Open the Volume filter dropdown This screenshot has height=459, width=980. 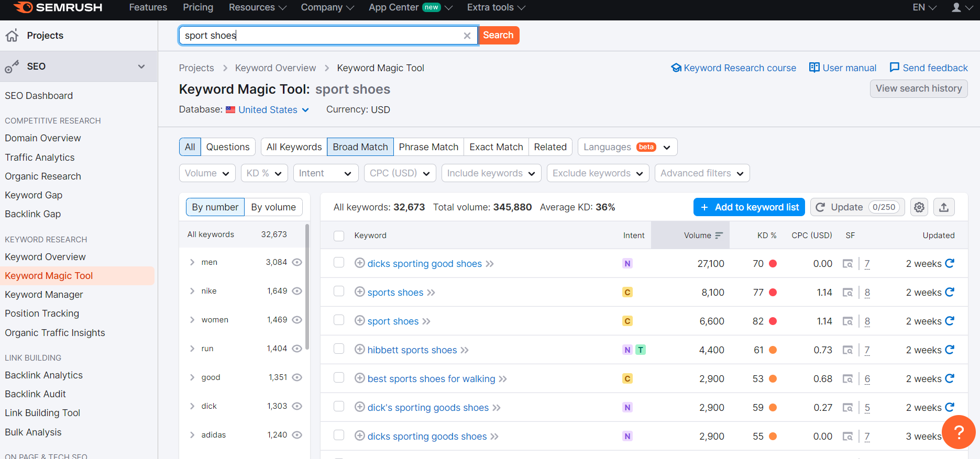click(x=207, y=173)
